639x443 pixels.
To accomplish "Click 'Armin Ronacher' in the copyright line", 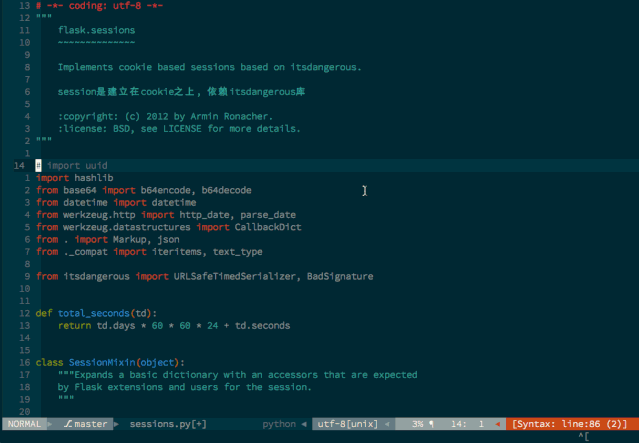I will (229, 116).
